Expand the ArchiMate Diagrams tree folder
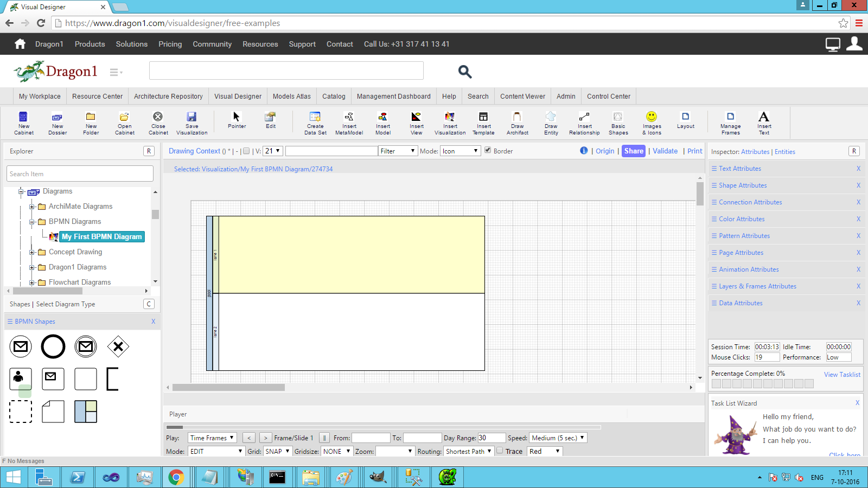 click(32, 207)
